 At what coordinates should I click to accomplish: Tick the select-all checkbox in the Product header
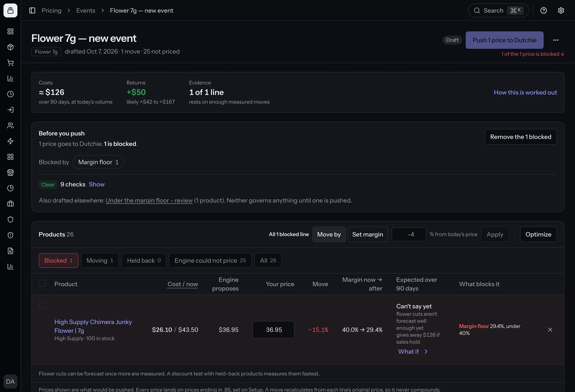pos(42,283)
